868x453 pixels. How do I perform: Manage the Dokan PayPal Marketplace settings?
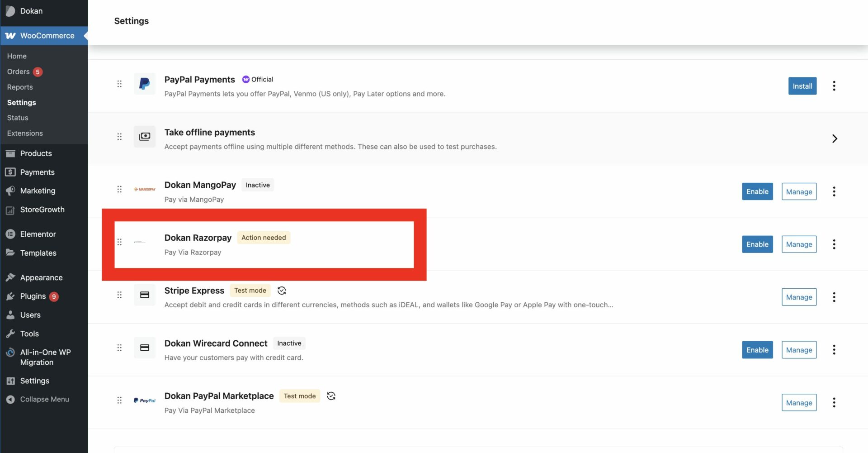798,403
